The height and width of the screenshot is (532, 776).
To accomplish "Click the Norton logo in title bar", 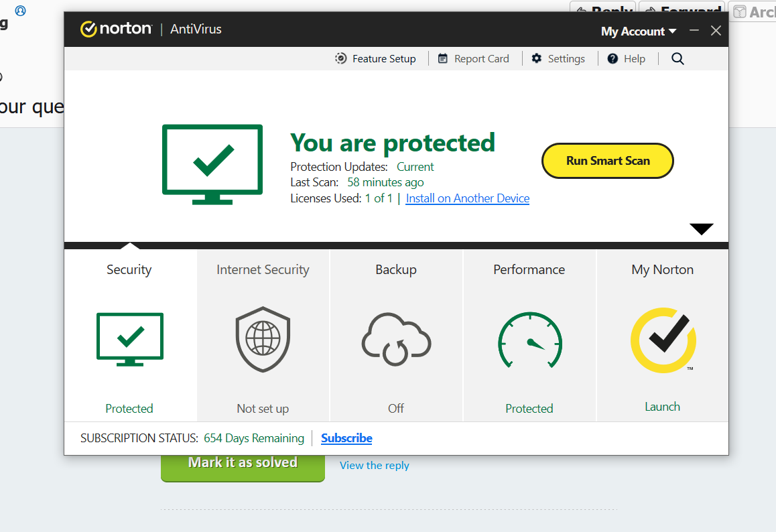I will click(x=116, y=29).
